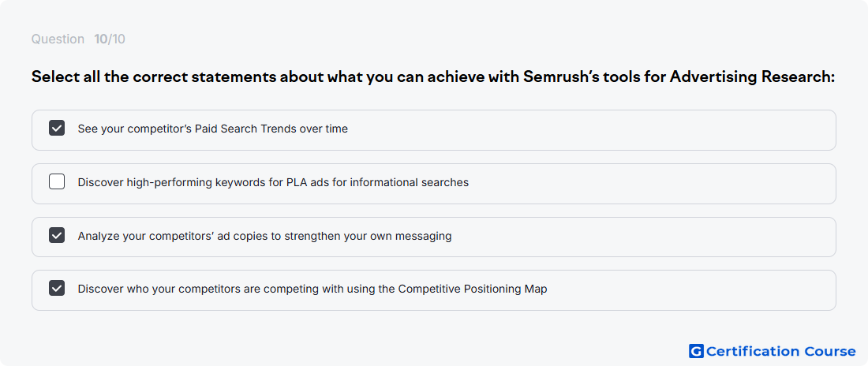This screenshot has width=868, height=366.
Task: Click the bold Advertising Research question heading
Action: pos(433,77)
